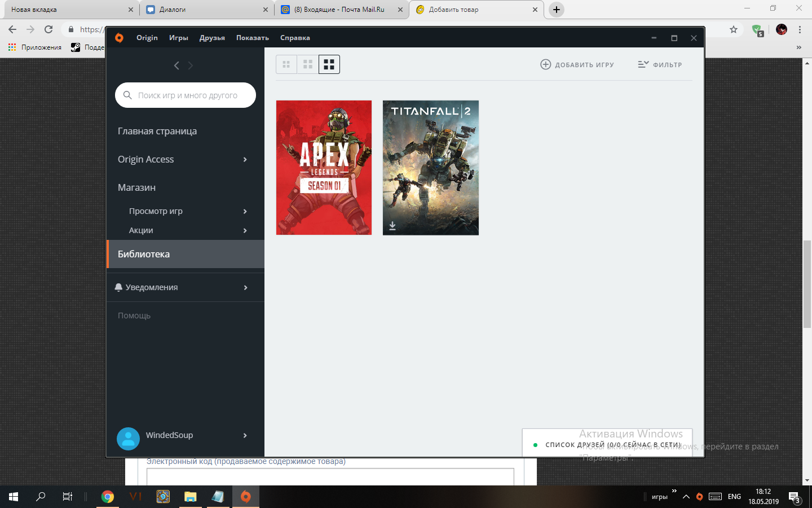Open the touch keyboard tray icon
The width and height of the screenshot is (812, 508).
(716, 497)
